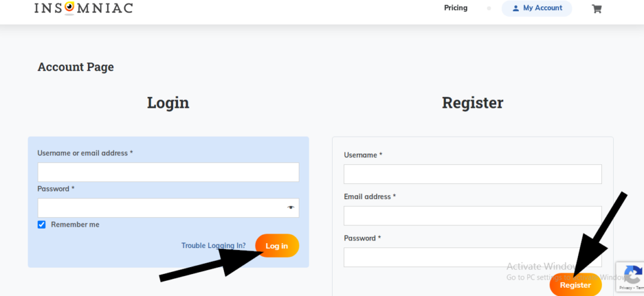Viewport: 644px width, 296px height.
Task: Open the My Account menu button
Action: pos(537,8)
